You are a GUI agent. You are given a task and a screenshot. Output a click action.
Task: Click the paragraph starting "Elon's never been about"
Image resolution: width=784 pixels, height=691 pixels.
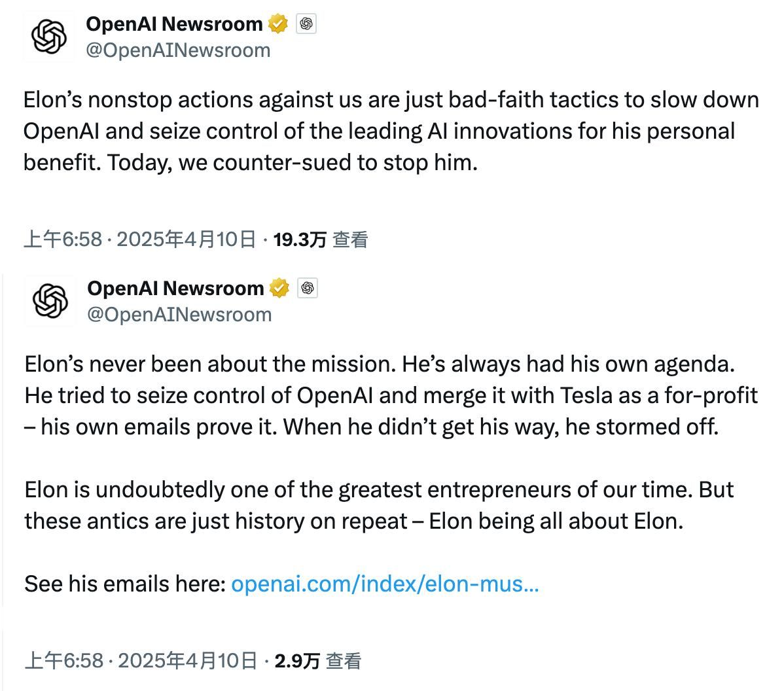click(x=391, y=395)
